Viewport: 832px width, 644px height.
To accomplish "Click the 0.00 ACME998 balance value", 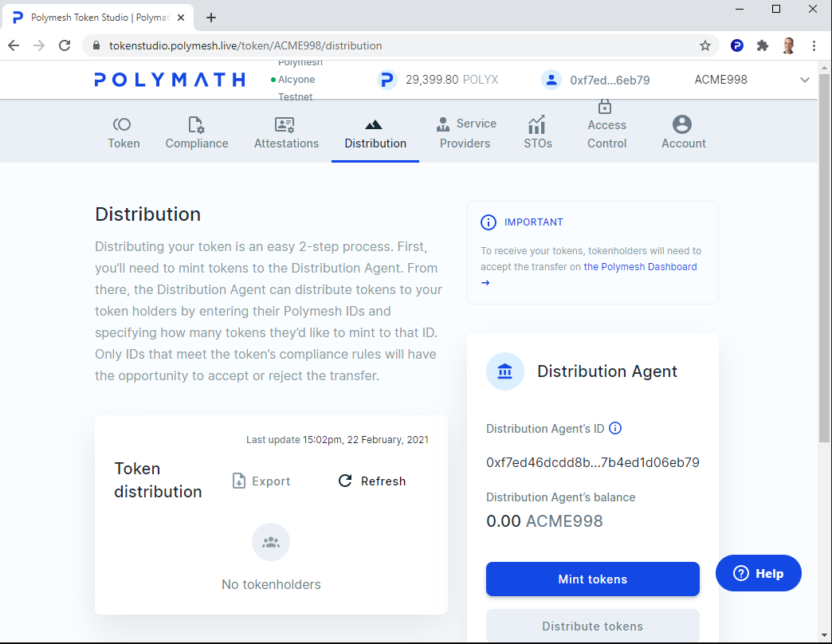I will tap(544, 521).
